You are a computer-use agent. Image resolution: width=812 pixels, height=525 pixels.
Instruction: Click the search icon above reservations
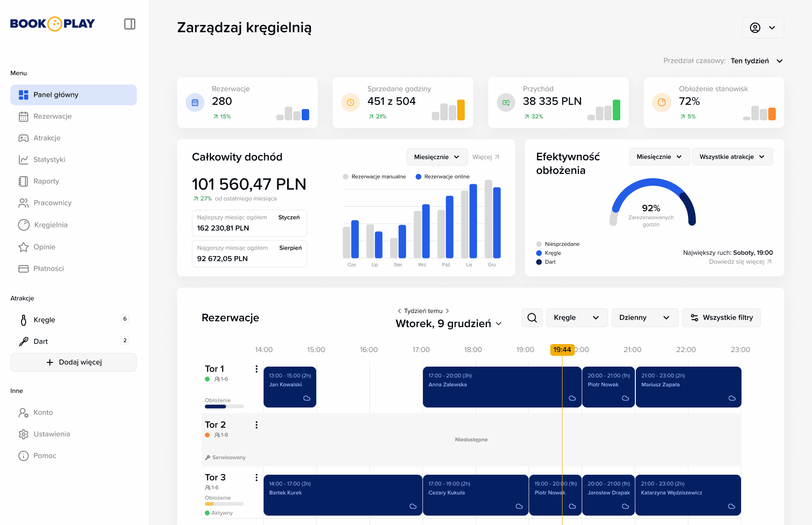[x=532, y=317]
